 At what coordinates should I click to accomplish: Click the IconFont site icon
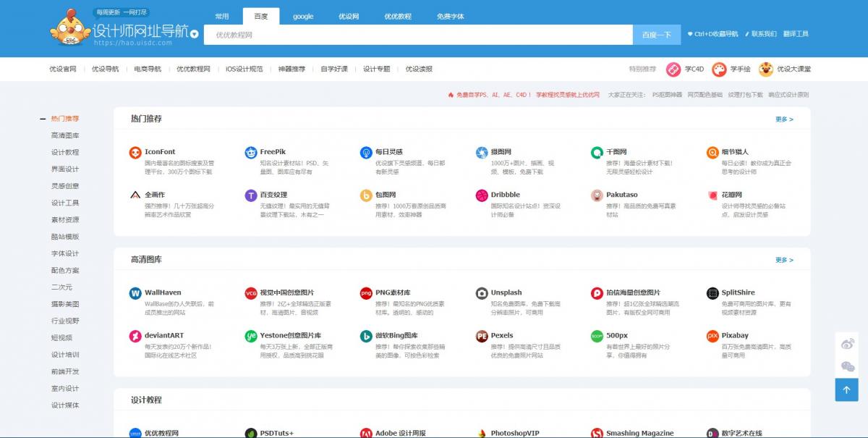[x=135, y=152]
